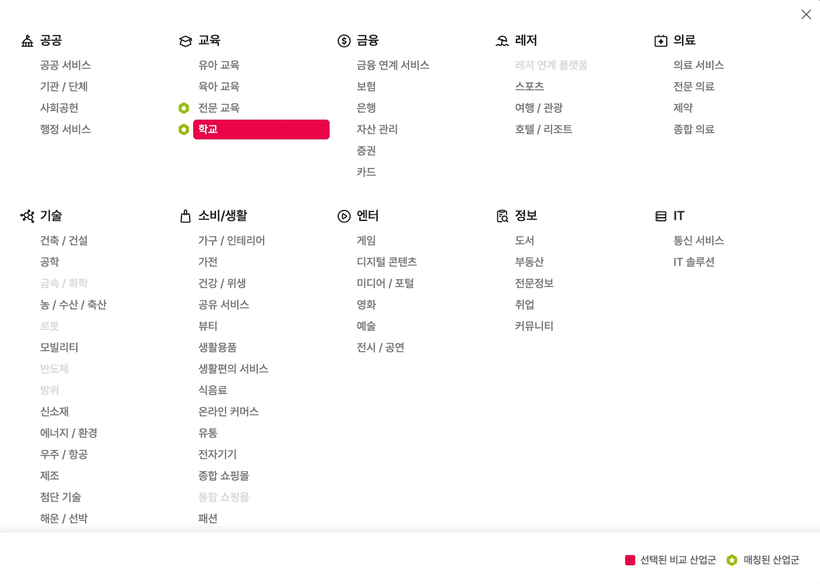Viewport: 820px width, 584px height.
Task: Select 온라인 커머스 in consumer list
Action: [228, 412]
